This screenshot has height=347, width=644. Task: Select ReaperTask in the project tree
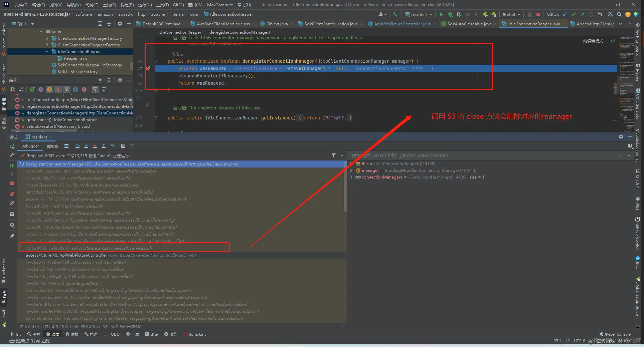(75, 58)
